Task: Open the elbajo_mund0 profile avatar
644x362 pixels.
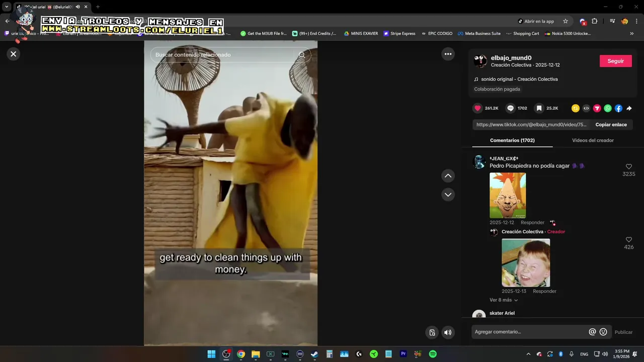Action: (x=480, y=61)
